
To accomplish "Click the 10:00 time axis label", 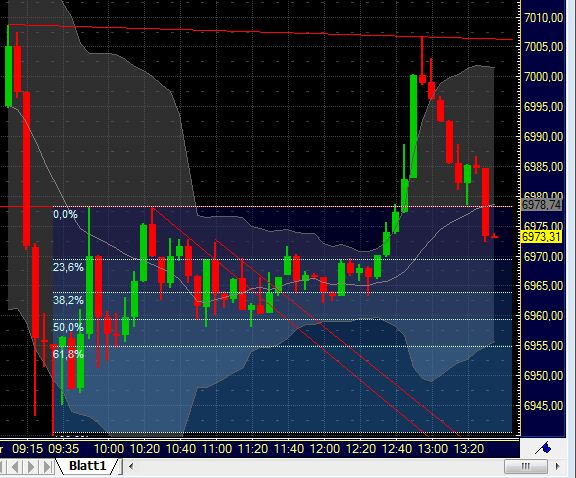I will click(109, 449).
